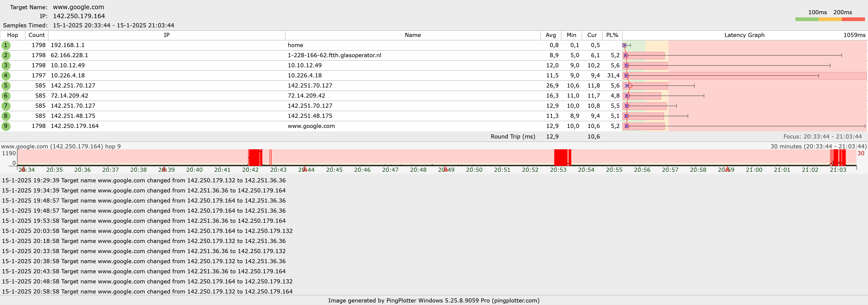Click the green hop 9 circle icon

pyautogui.click(x=6, y=126)
